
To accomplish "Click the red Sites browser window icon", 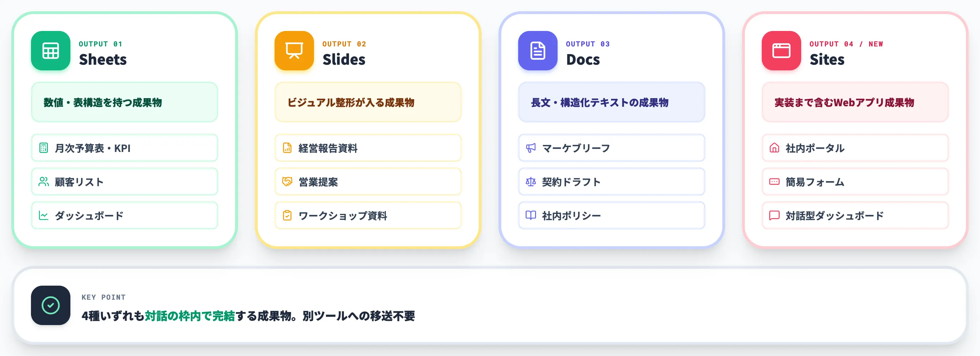I will [x=781, y=51].
